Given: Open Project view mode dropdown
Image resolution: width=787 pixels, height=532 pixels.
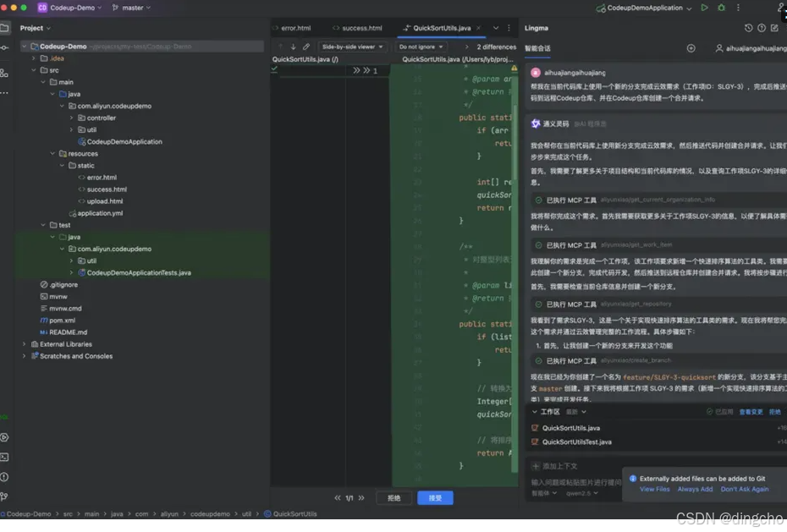Looking at the screenshot, I should coord(36,28).
